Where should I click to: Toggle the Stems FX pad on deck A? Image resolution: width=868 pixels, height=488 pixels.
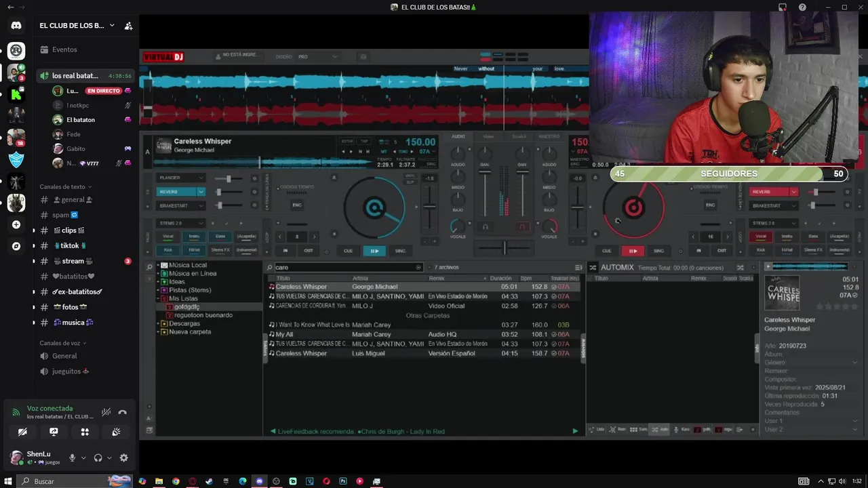(x=220, y=250)
